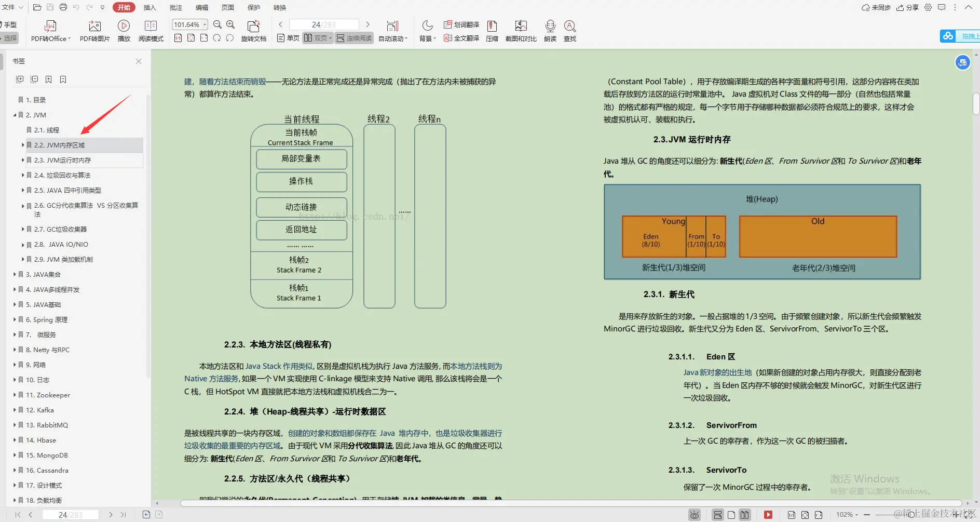Launch 截图和对比 screenshot and compare
Screen dimensions: 980x522
click(x=521, y=30)
